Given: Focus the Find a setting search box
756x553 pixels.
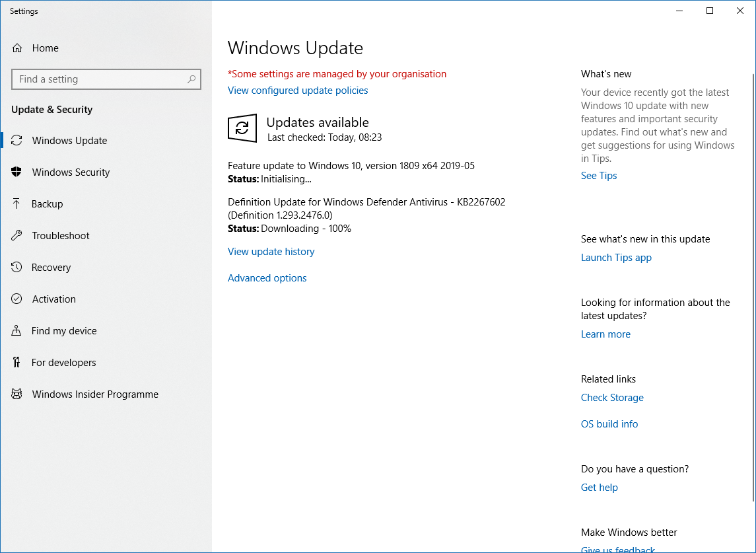Looking at the screenshot, I should tap(106, 79).
